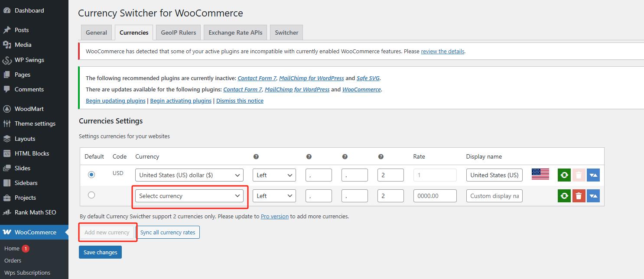Open the GeoIP Rulers tab
Screen dimensions: 644x279
(x=178, y=32)
